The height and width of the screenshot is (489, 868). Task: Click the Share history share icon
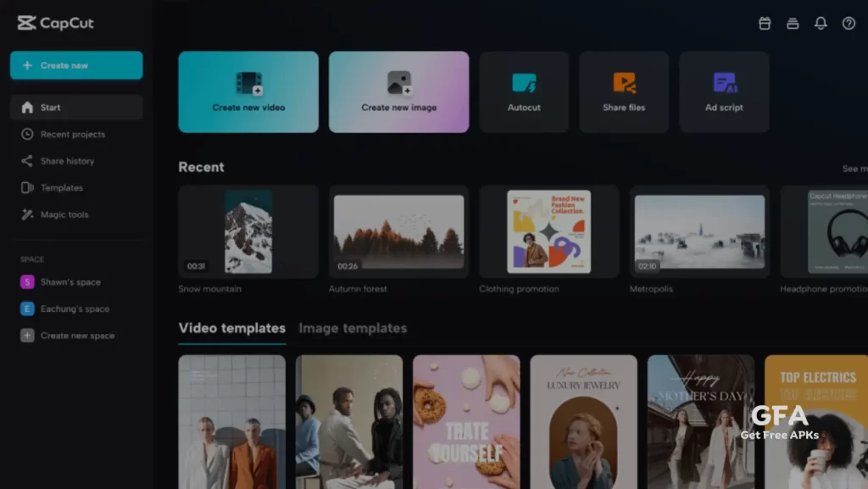click(x=27, y=161)
